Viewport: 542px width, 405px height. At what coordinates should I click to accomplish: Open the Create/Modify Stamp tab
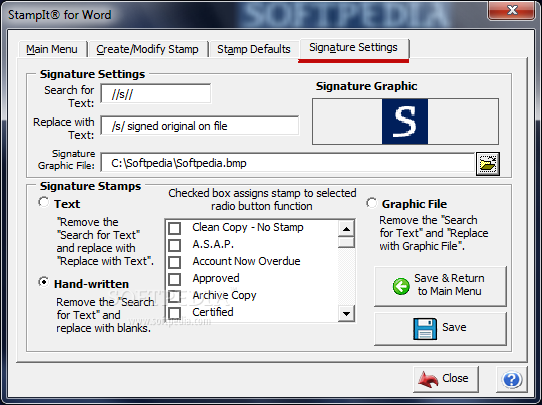point(147,49)
